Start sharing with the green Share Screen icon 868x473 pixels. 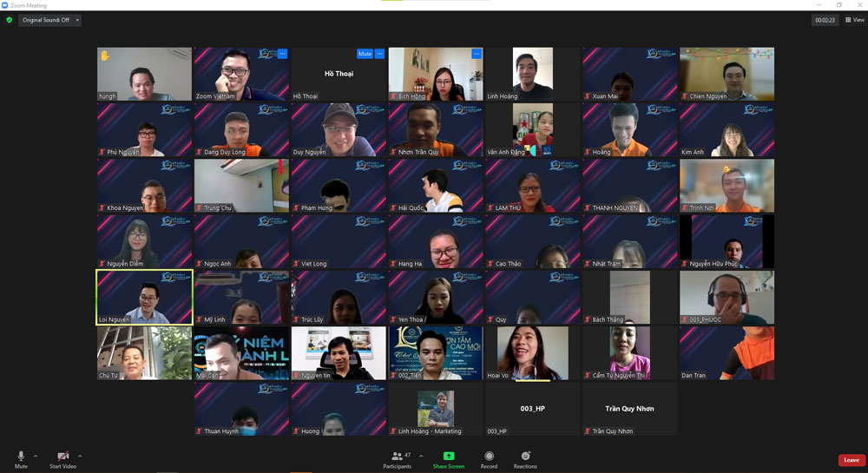pyautogui.click(x=449, y=457)
